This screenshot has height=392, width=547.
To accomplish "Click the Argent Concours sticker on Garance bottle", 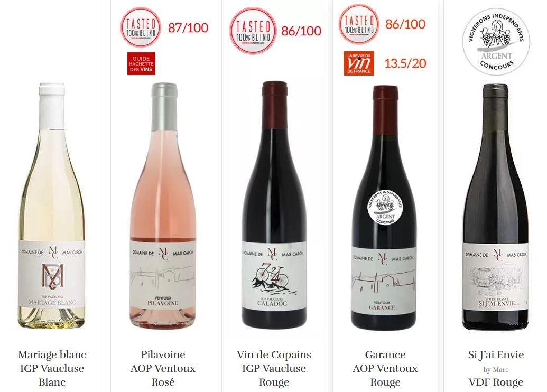I will 385,208.
